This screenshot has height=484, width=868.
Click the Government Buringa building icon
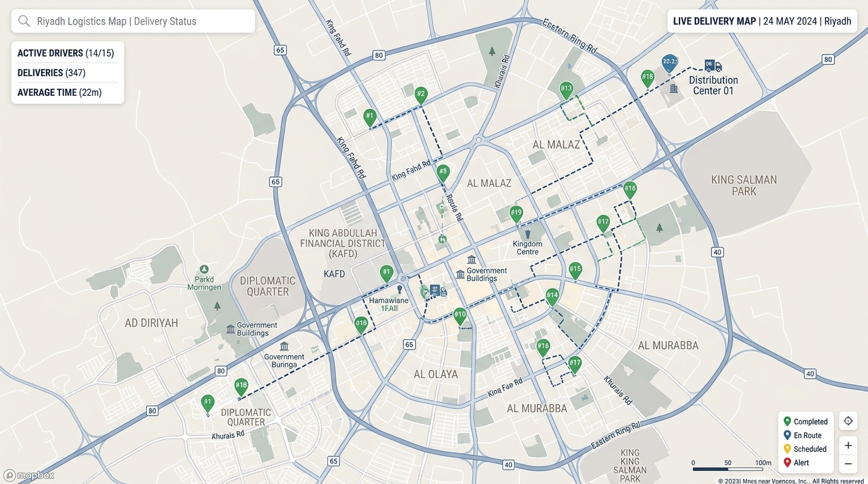[284, 347]
